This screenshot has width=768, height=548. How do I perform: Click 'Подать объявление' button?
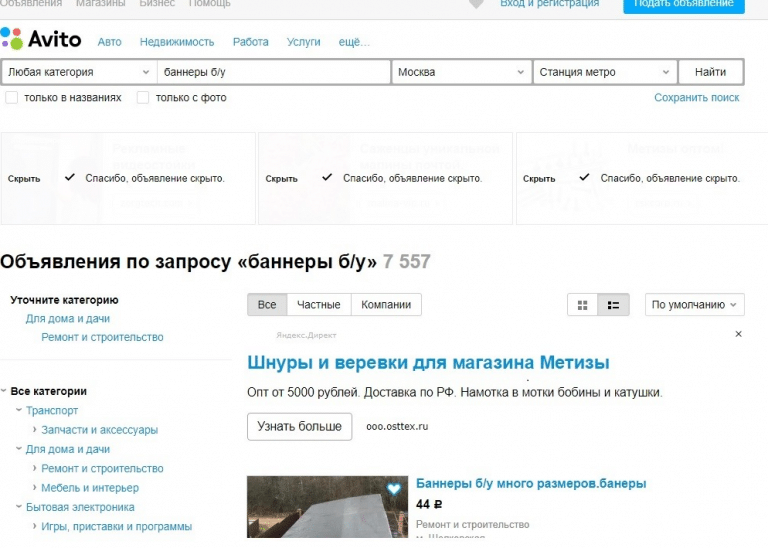(684, 4)
